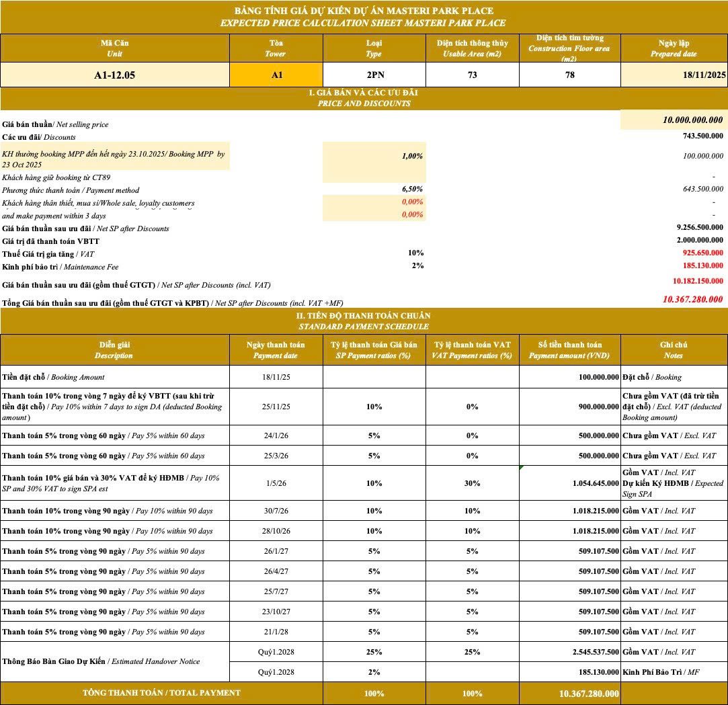Click the handover payment amount 2.545.537.500

pyautogui.click(x=570, y=652)
